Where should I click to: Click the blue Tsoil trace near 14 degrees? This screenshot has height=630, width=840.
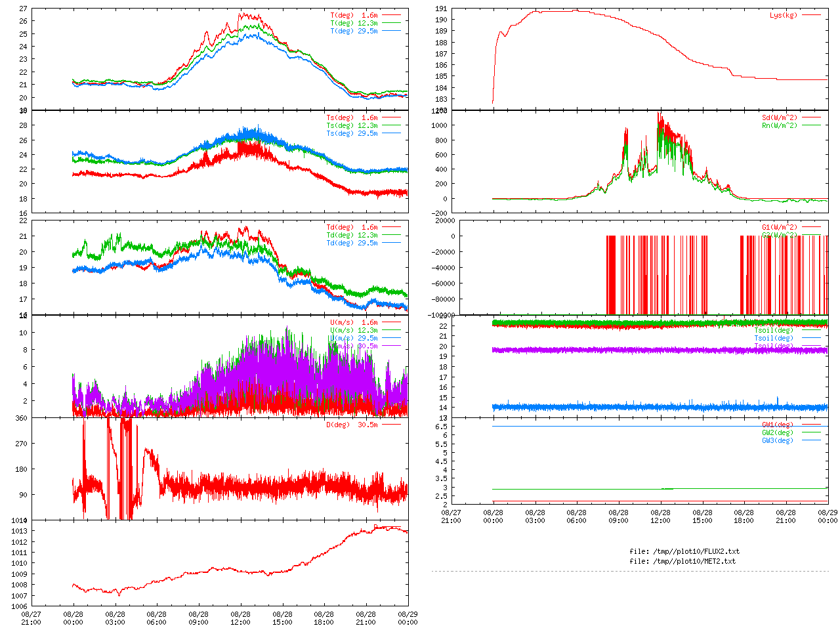[656, 408]
